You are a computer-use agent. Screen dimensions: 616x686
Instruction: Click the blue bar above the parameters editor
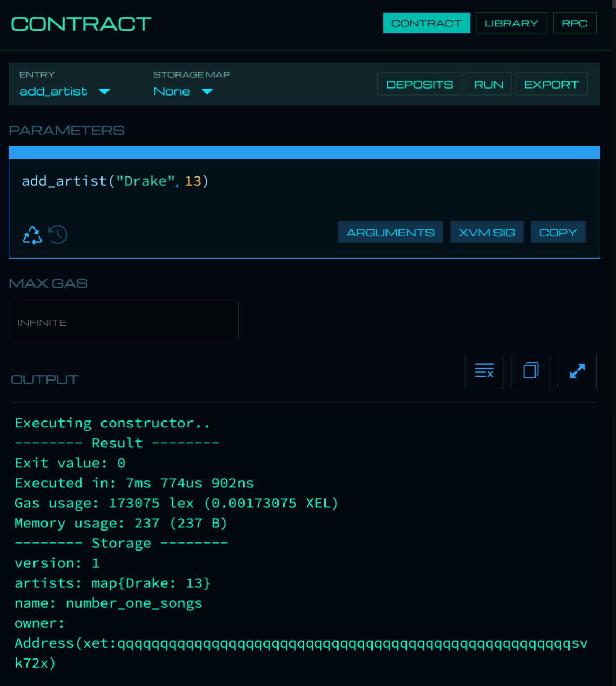(x=304, y=153)
